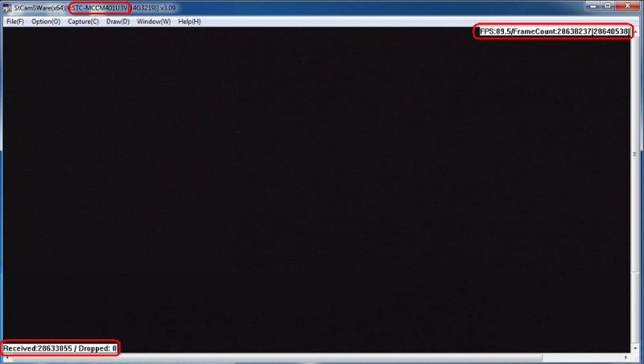Open the File(F) menu
Screen dimensions: 644x364
coord(14,22)
